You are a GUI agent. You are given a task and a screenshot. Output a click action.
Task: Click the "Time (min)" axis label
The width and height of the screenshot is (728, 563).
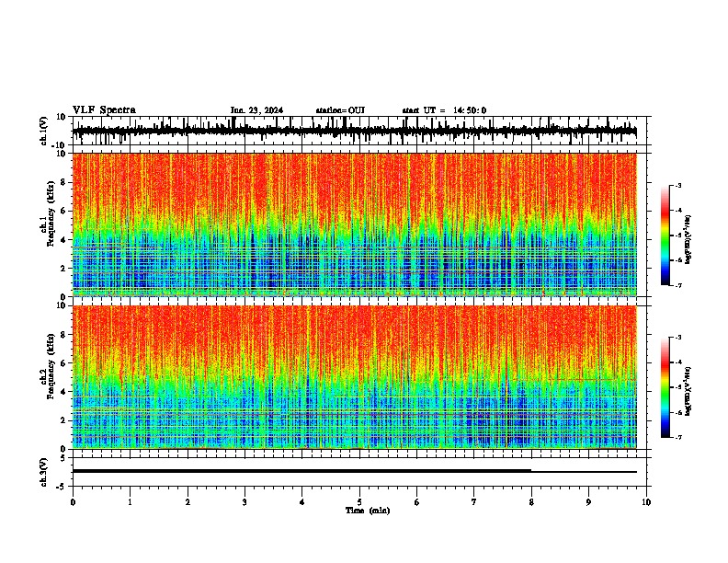coord(368,511)
